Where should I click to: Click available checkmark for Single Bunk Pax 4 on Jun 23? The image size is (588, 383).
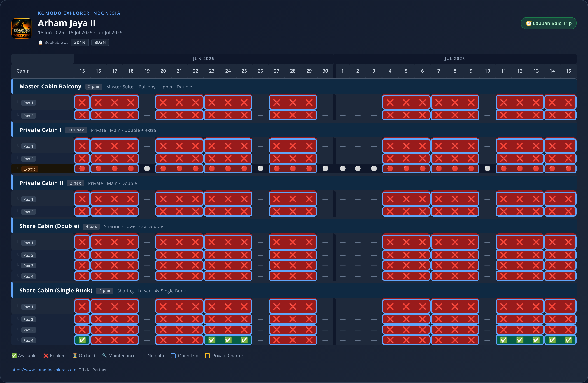(212, 340)
